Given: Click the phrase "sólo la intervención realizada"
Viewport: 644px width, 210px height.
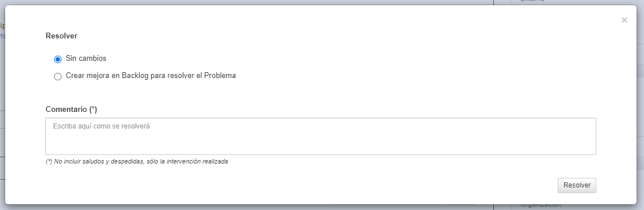Looking at the screenshot, I should pos(187,162).
